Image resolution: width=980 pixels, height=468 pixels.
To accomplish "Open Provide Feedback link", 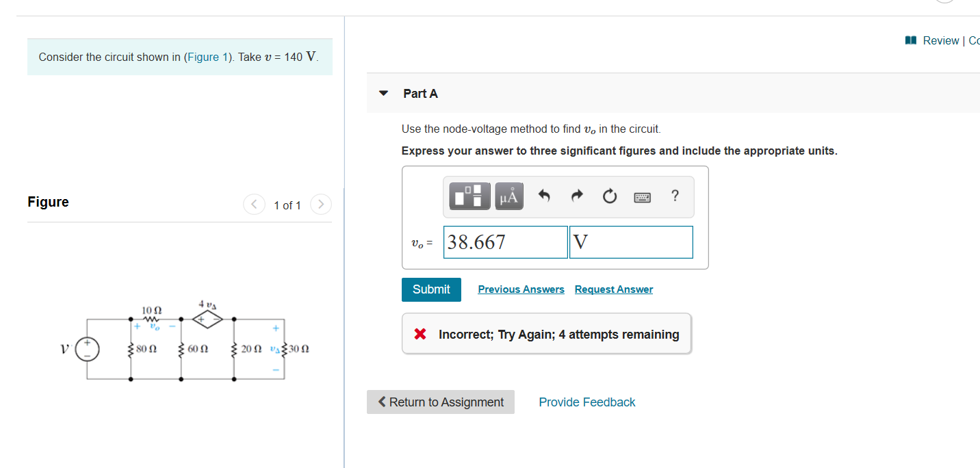I will [x=587, y=402].
